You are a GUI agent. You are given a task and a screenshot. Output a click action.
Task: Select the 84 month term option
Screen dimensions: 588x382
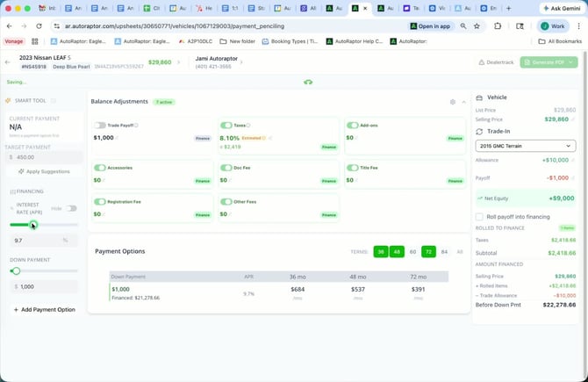tap(444, 252)
